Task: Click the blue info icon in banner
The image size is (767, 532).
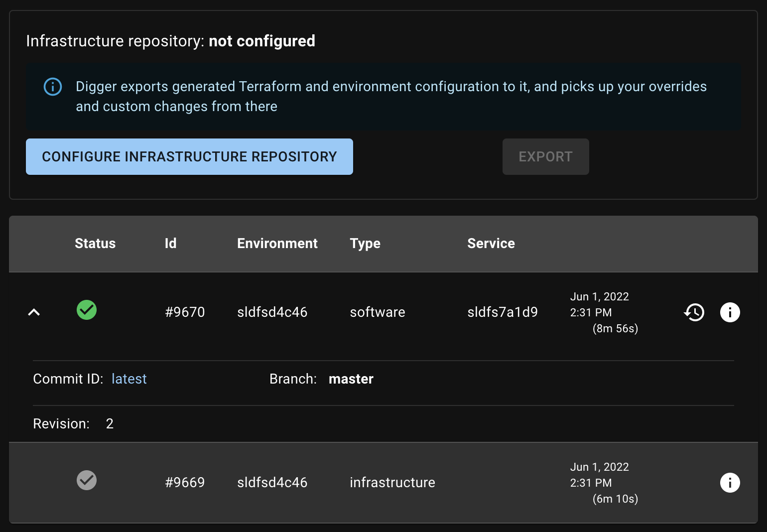Action: coord(53,87)
